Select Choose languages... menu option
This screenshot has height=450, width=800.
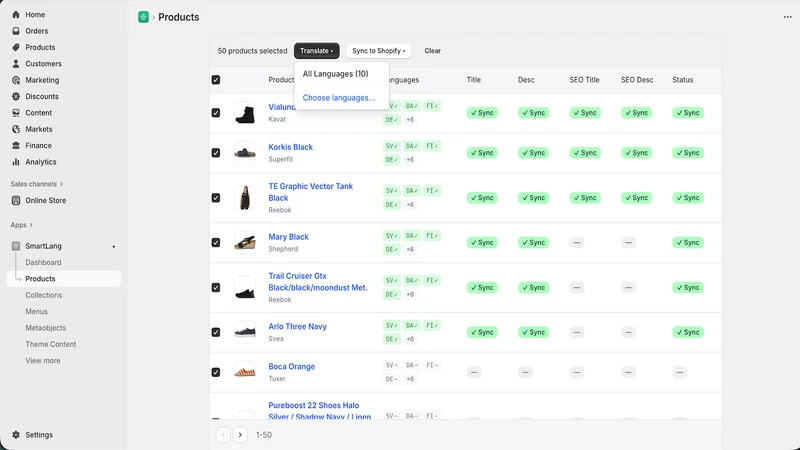pyautogui.click(x=339, y=97)
